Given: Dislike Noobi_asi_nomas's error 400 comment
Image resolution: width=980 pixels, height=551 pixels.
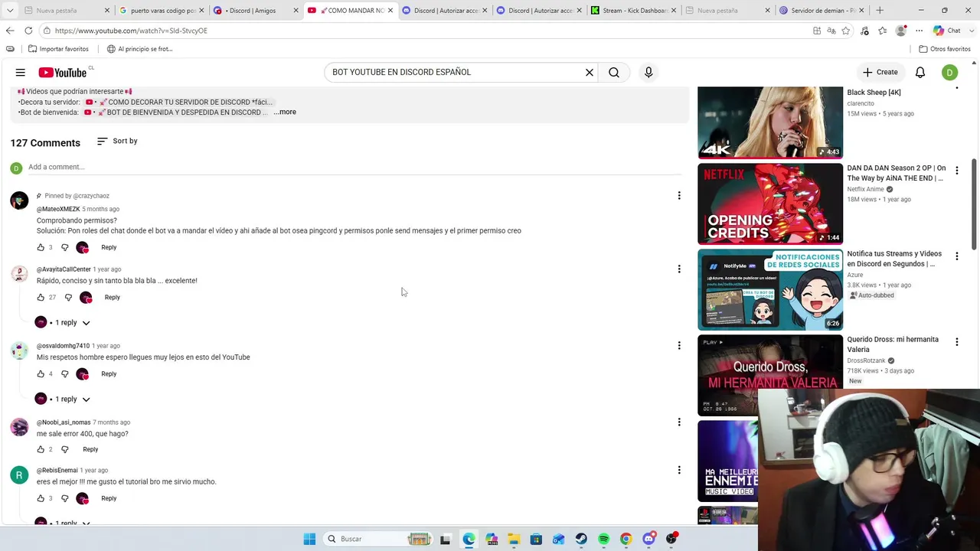Looking at the screenshot, I should [x=64, y=449].
